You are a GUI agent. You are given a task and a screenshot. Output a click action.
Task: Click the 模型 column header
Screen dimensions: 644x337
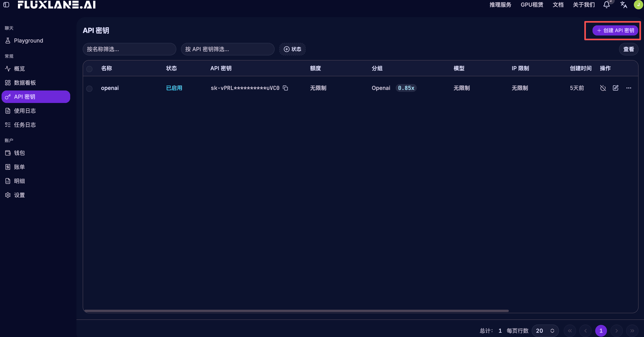(459, 68)
